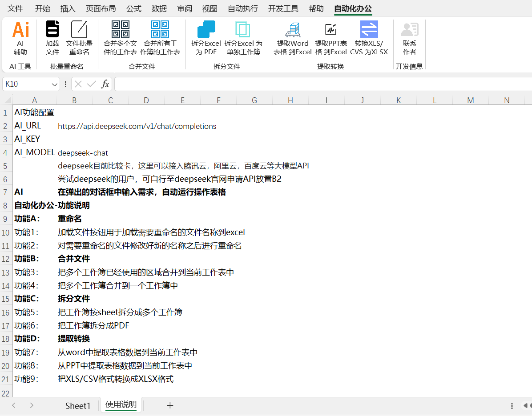Switch to the 自动执行 ribbon tab

point(242,8)
